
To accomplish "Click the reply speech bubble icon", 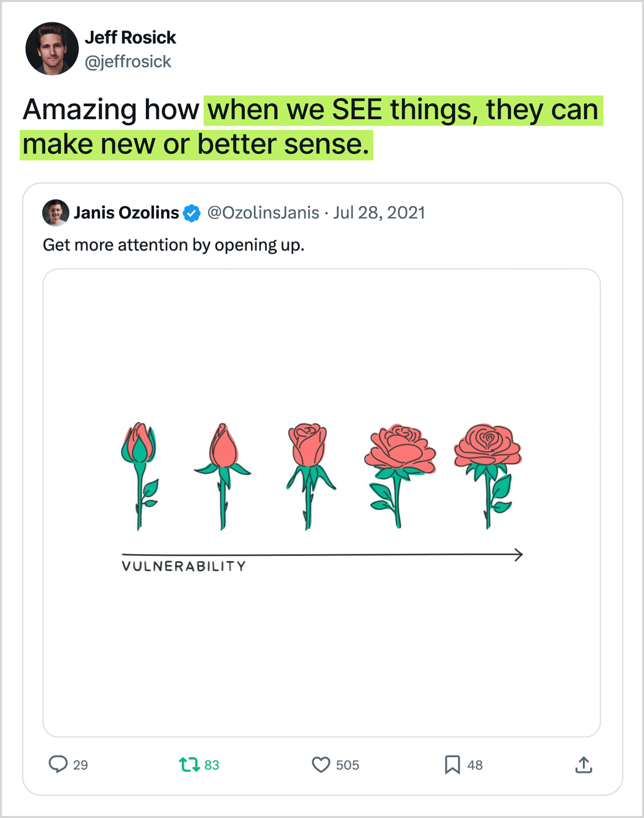I will click(x=58, y=764).
